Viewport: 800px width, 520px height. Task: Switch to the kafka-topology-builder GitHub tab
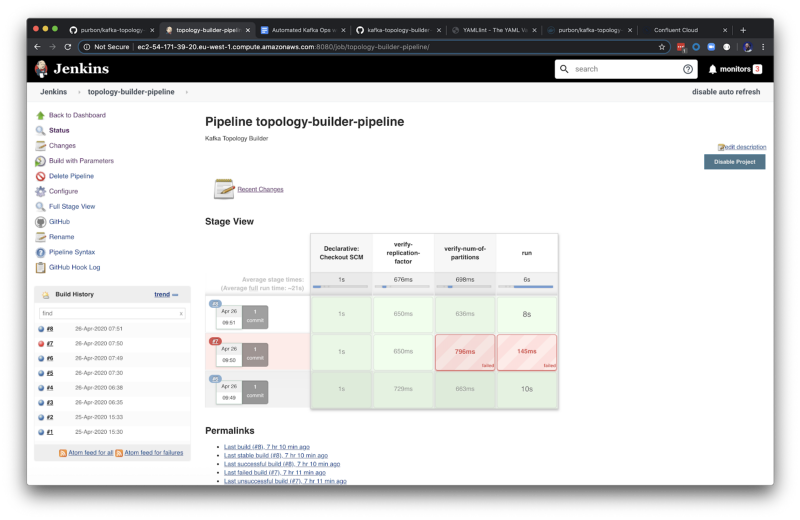398,30
